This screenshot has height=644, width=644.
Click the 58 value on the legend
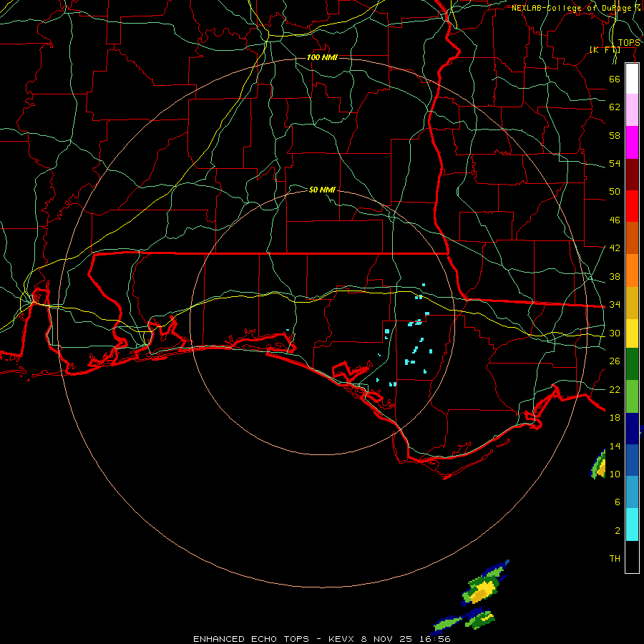point(615,135)
